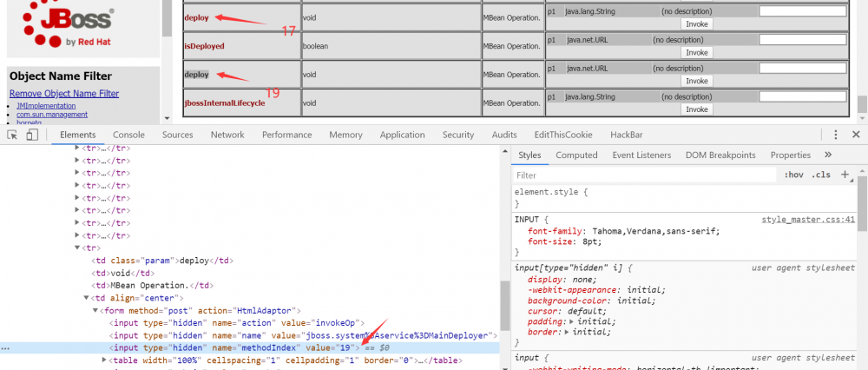The width and height of the screenshot is (868, 370).
Task: Click the font-family Tahoma,Verdana,sans-serif declaration
Action: click(x=624, y=231)
